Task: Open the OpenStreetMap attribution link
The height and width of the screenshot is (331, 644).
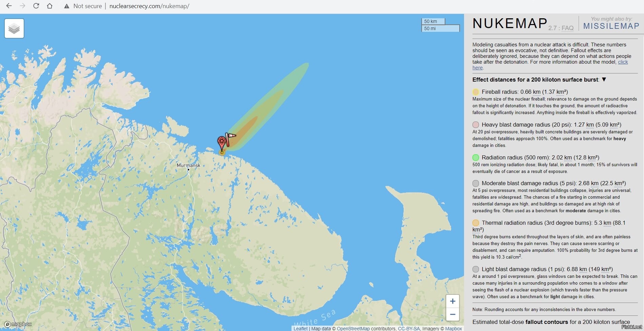Action: point(353,329)
